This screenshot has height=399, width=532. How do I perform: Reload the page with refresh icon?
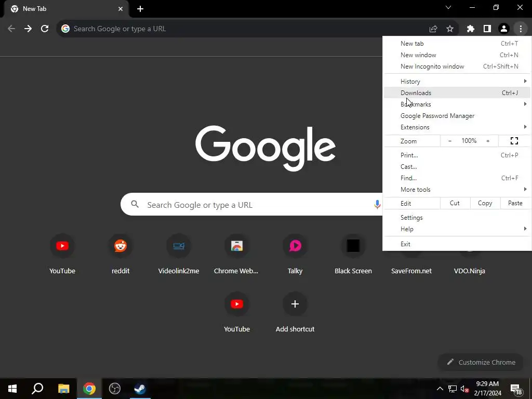point(45,29)
